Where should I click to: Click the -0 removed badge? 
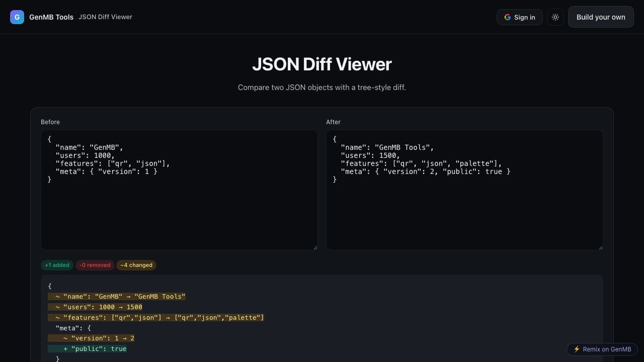pyautogui.click(x=95, y=265)
